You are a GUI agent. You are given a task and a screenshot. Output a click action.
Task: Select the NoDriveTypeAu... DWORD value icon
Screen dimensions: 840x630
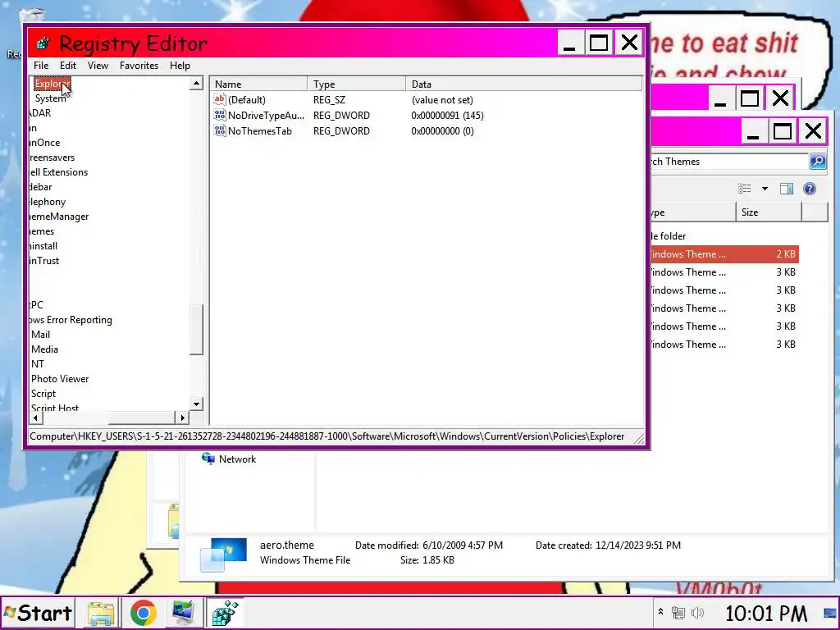219,115
